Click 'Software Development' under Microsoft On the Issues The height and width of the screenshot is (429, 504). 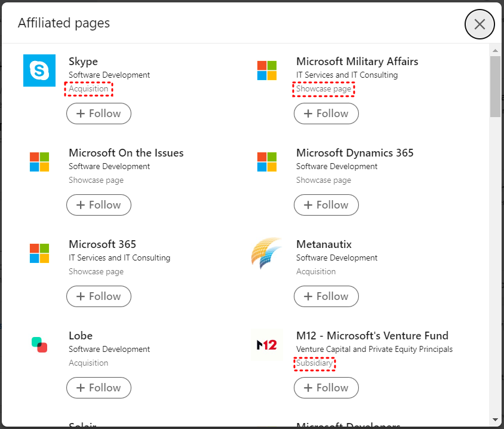point(109,167)
